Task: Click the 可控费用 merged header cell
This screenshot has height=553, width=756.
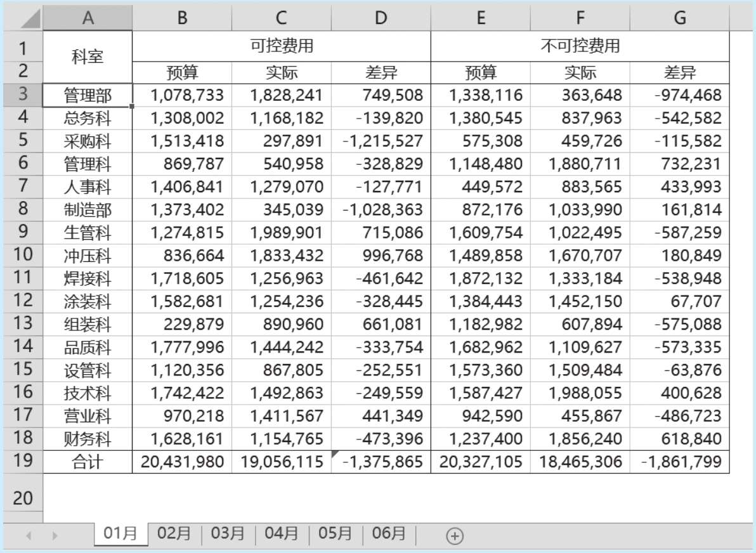Action: [x=282, y=46]
